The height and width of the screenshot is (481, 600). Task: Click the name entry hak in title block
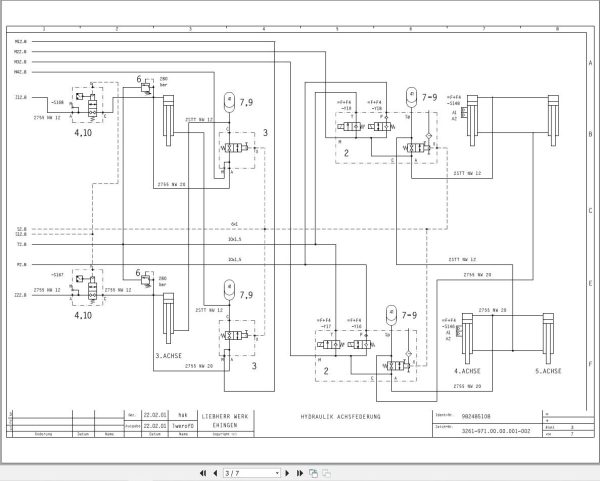pos(183,415)
